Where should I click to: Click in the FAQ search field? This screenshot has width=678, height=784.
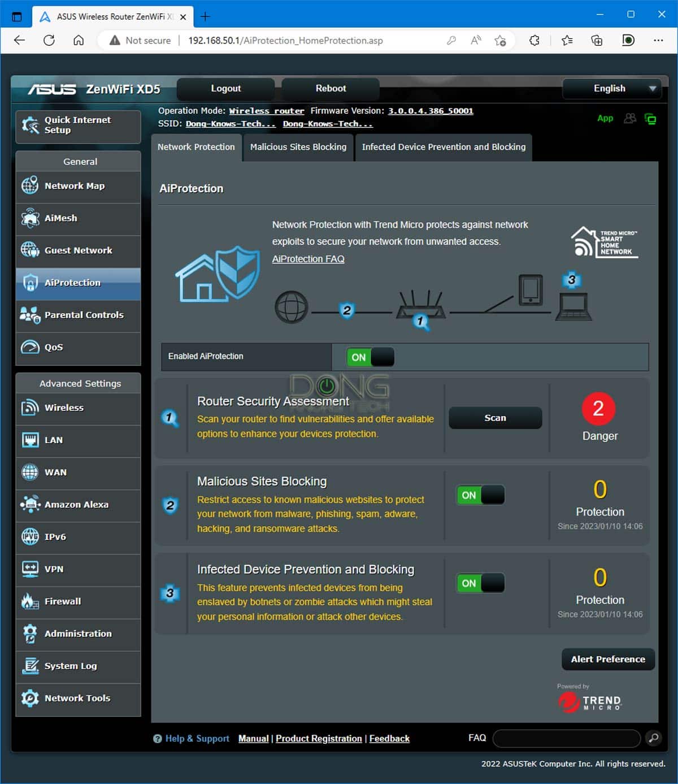[x=567, y=738]
